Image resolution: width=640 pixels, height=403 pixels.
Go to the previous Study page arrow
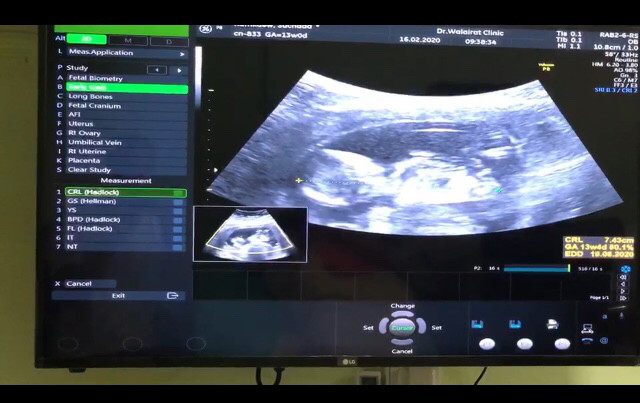[x=157, y=70]
